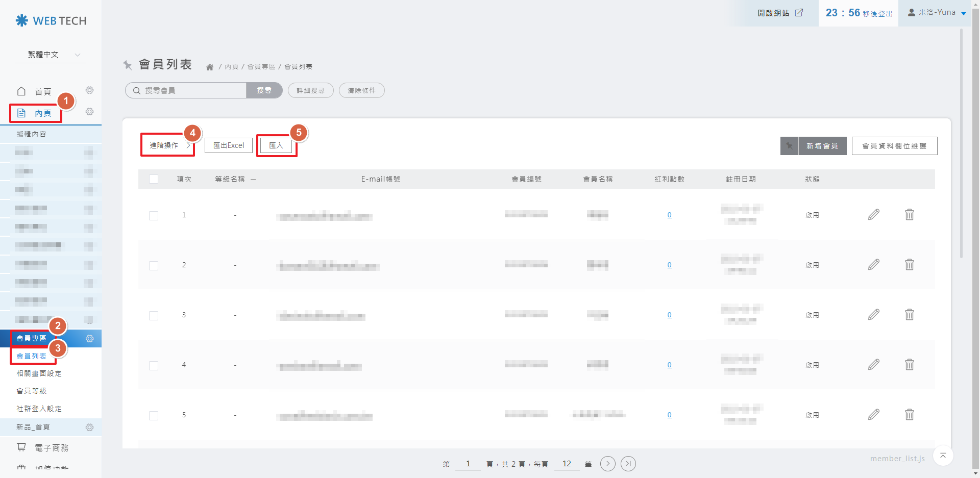980x478 pixels.
Task: Select the checkbox for row 3
Action: [154, 316]
